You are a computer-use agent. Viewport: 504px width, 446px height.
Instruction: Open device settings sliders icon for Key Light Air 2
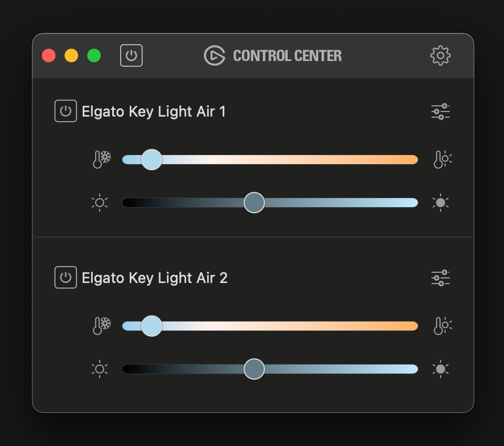click(x=441, y=278)
